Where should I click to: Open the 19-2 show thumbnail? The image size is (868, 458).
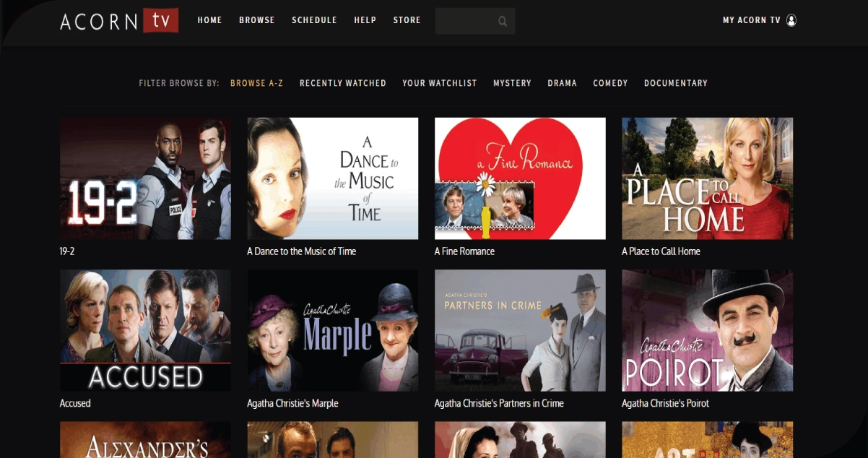pos(145,178)
